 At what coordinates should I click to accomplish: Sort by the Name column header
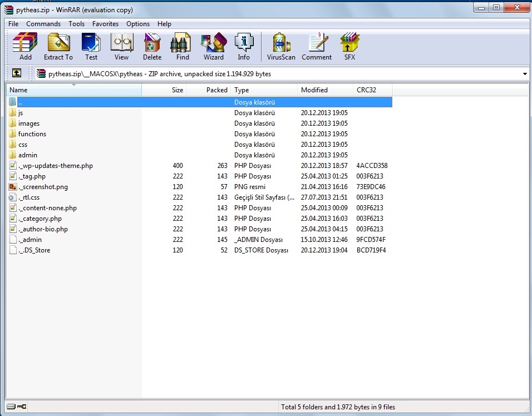73,90
